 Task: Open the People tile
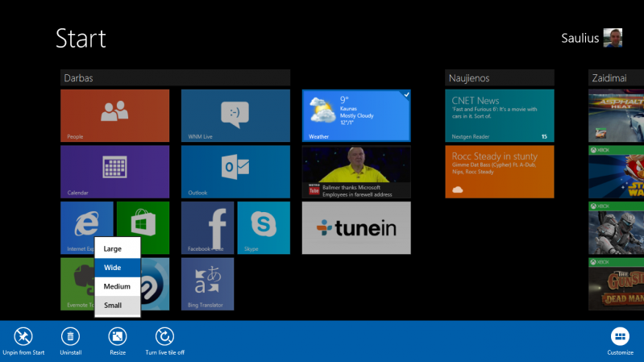click(114, 114)
